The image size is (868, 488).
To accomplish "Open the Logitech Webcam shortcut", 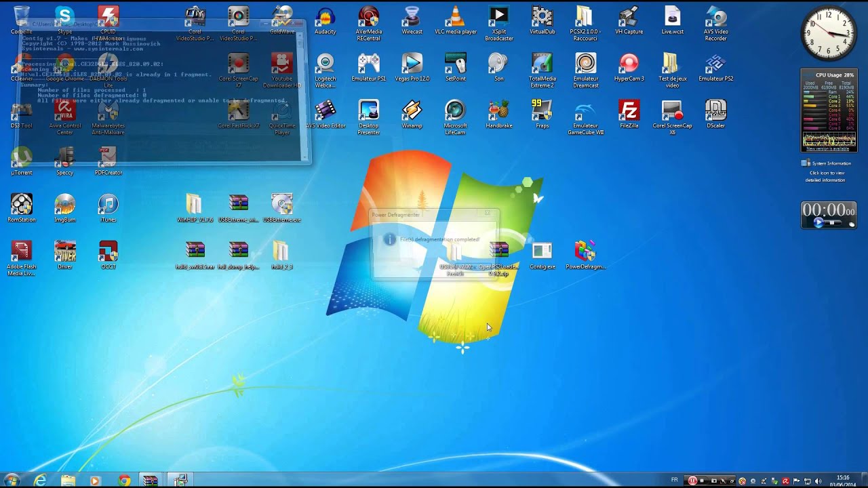I will 325,70.
